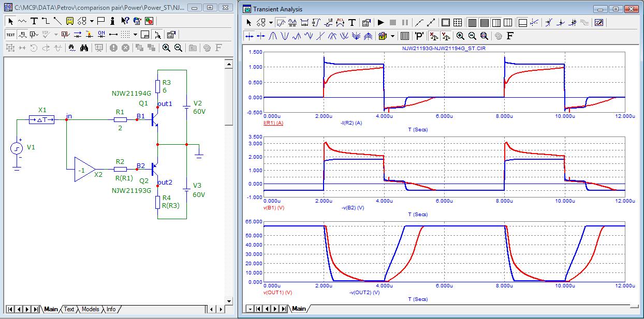Open schematic Properties dialog icon
This screenshot has height=319, width=644.
pyautogui.click(x=171, y=34)
